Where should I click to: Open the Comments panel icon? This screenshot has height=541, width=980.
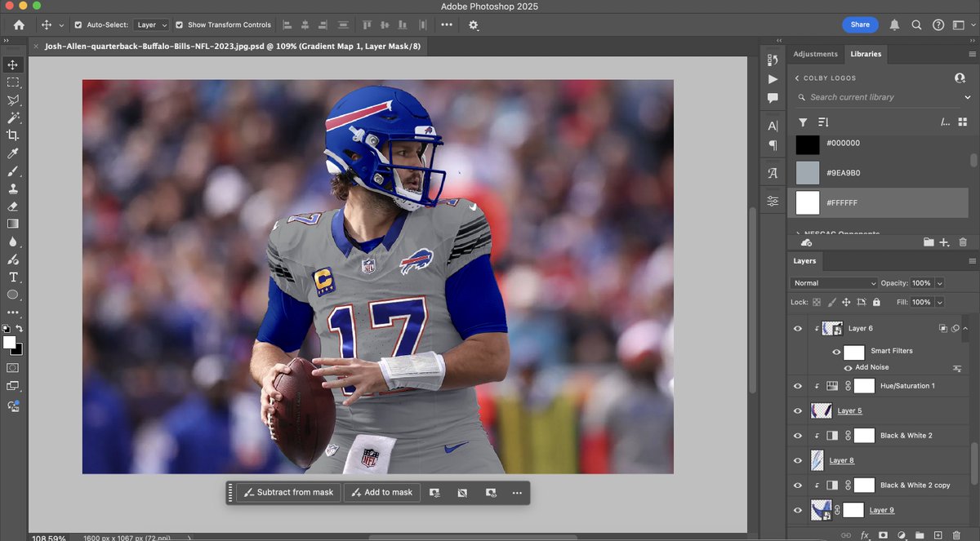pyautogui.click(x=773, y=98)
